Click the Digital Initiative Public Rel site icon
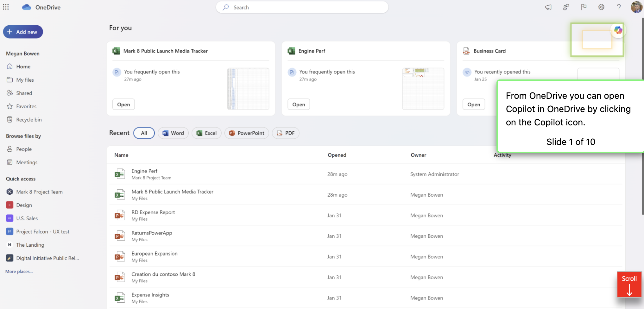 10,258
